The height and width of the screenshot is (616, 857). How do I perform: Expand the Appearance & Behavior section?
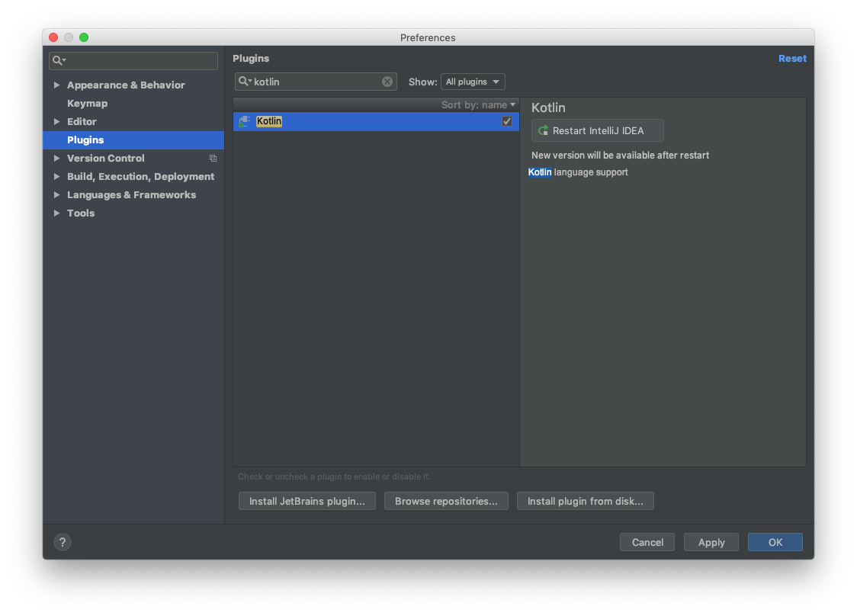pyautogui.click(x=57, y=85)
